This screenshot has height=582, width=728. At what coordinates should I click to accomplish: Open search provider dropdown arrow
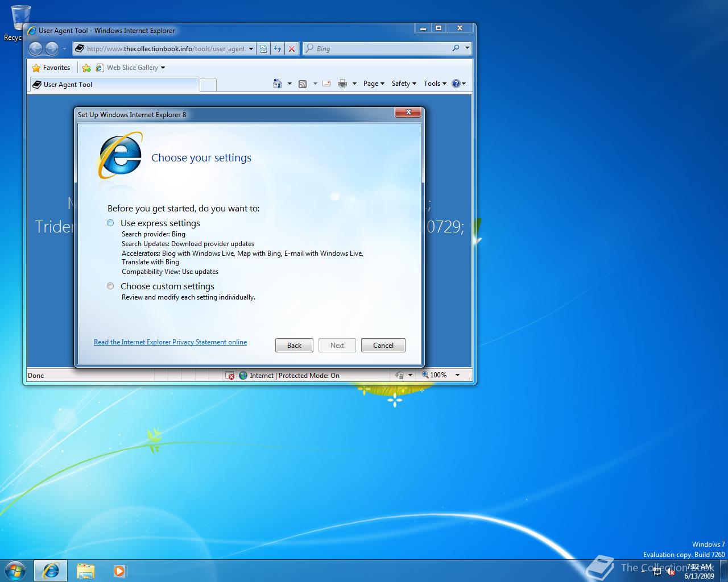(467, 48)
